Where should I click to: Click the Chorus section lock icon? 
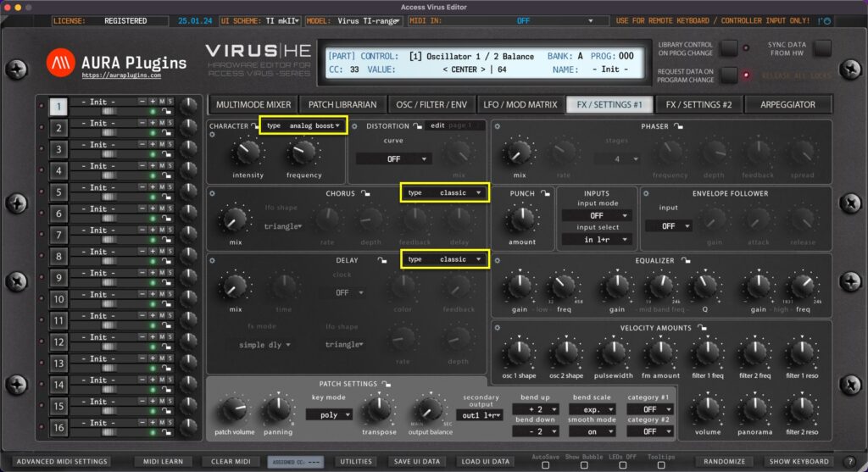pos(365,193)
